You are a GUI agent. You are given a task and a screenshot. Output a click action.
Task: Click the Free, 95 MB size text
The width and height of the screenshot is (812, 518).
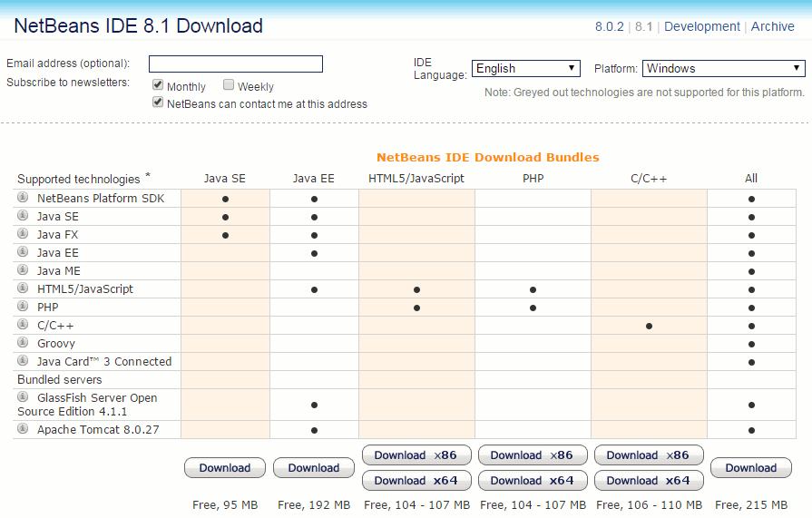click(225, 504)
